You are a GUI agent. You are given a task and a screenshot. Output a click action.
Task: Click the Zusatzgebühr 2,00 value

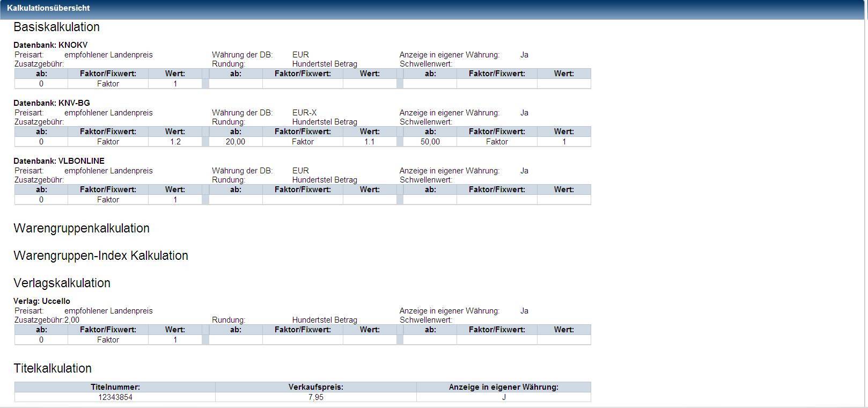[x=72, y=320]
